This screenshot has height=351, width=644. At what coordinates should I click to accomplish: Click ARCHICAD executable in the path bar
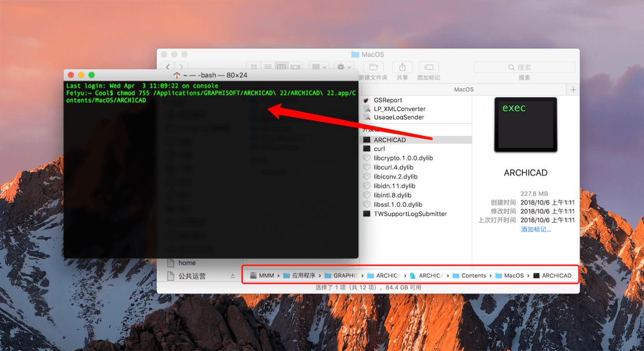(552, 276)
